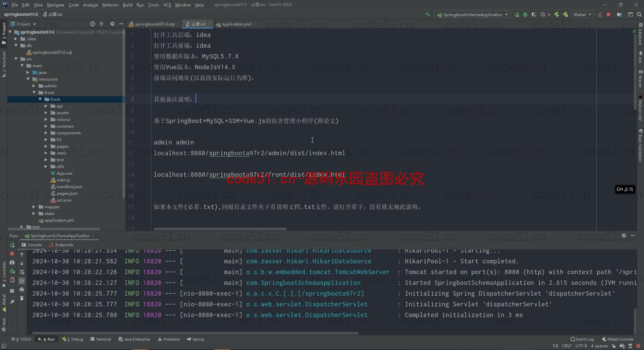The width and height of the screenshot is (644, 350).
Task: Toggle scroll to end of console
Action: pyautogui.click(x=22, y=281)
